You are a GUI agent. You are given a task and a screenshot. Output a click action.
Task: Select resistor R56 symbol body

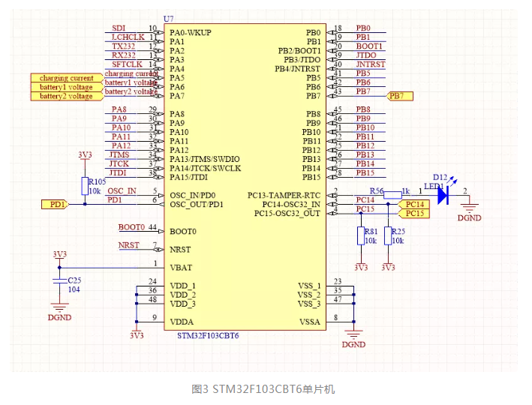click(393, 196)
